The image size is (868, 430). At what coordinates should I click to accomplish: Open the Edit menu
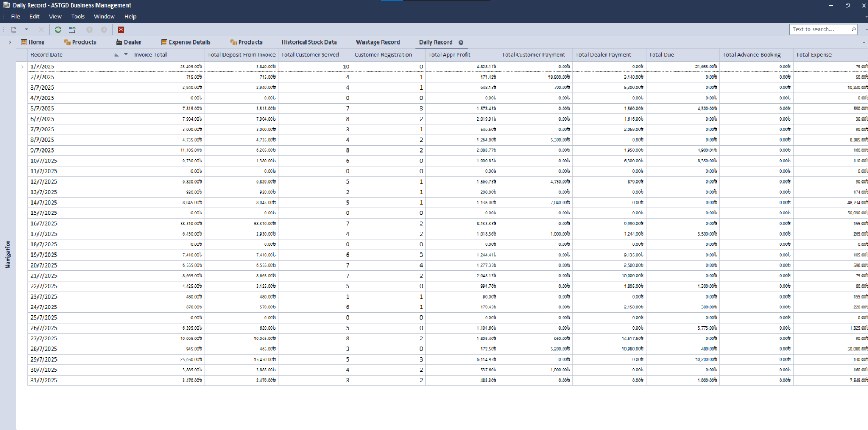tap(34, 17)
